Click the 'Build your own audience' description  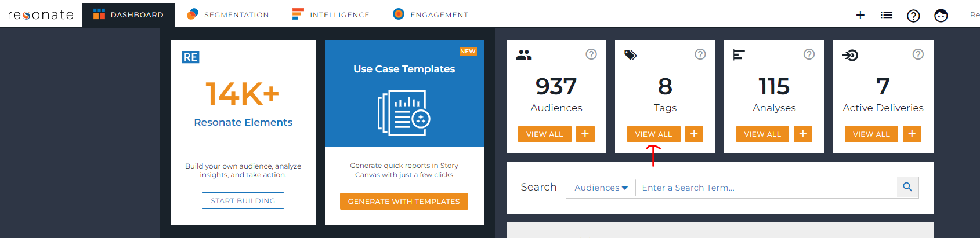tap(243, 170)
